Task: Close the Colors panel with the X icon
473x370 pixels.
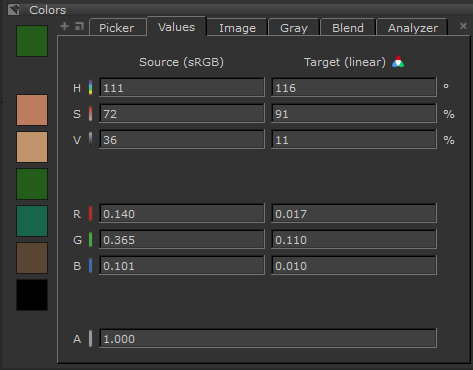Action: (x=463, y=26)
